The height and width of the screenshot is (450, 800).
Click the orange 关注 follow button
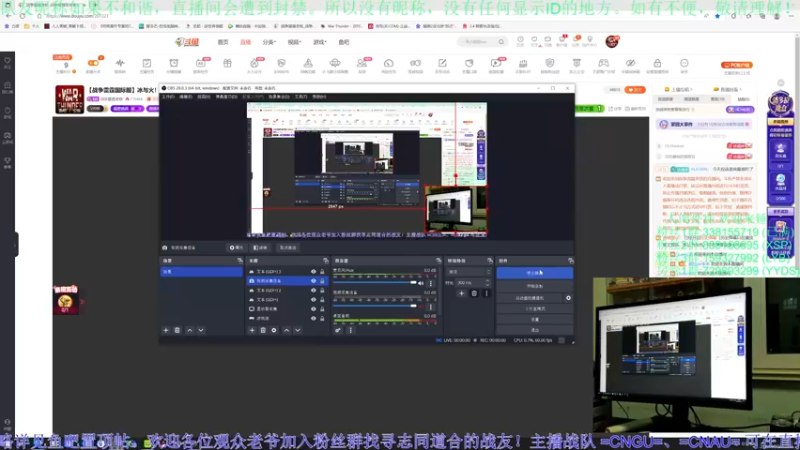pos(635,90)
